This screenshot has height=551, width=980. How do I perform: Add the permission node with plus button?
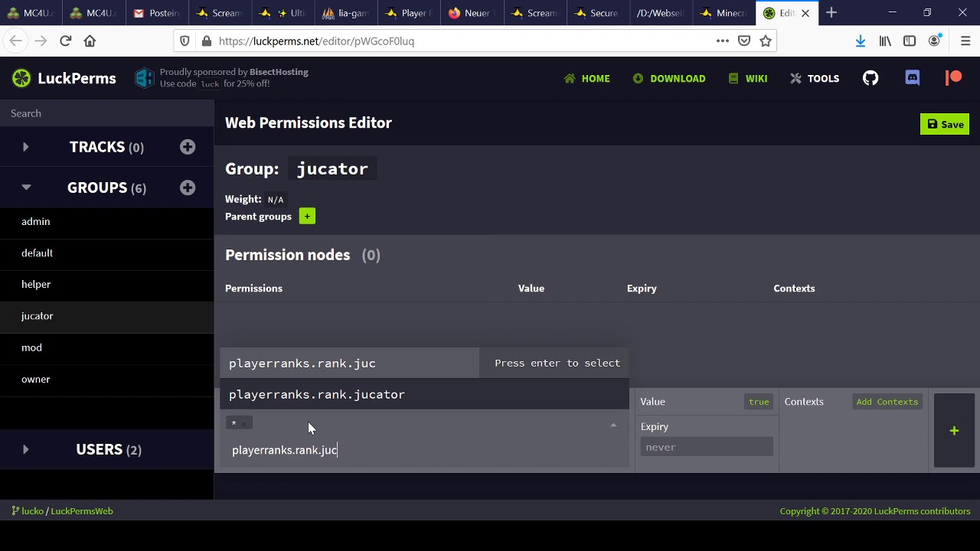pyautogui.click(x=954, y=431)
